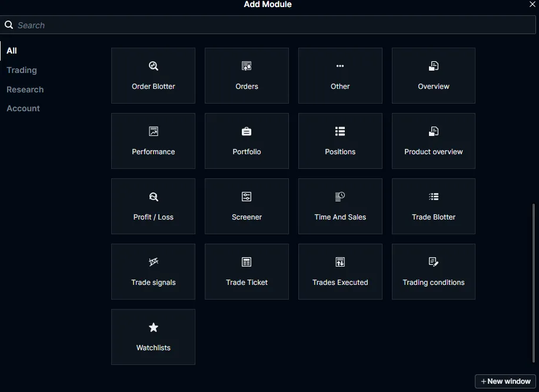Pick the Trading conditions edit icon

point(434,262)
